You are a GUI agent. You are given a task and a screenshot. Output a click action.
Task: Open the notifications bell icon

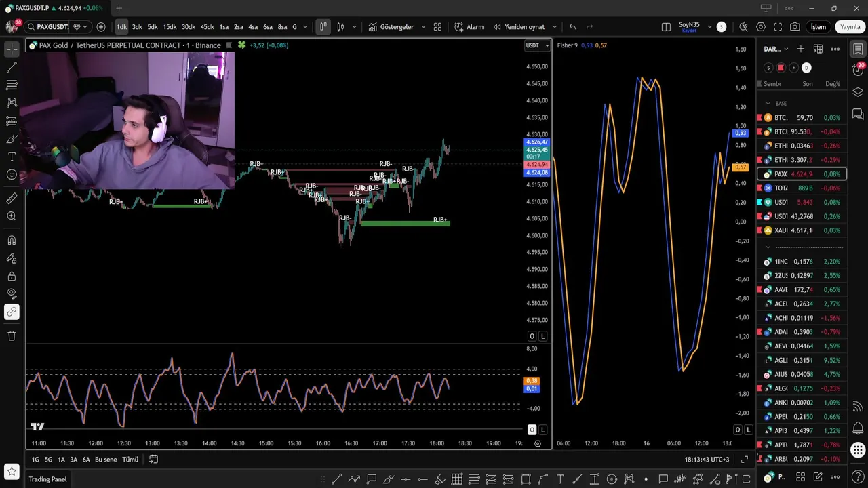(858, 428)
